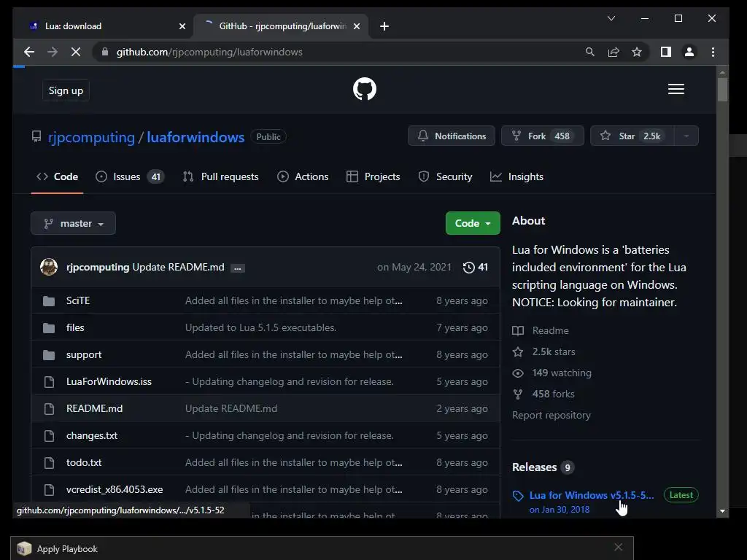Click the Report repository link

click(551, 415)
